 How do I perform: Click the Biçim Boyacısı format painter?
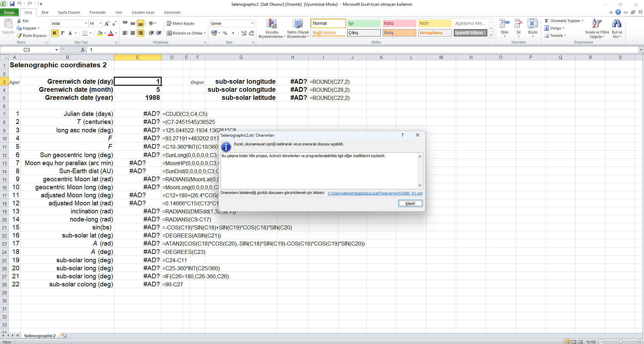tap(32, 36)
